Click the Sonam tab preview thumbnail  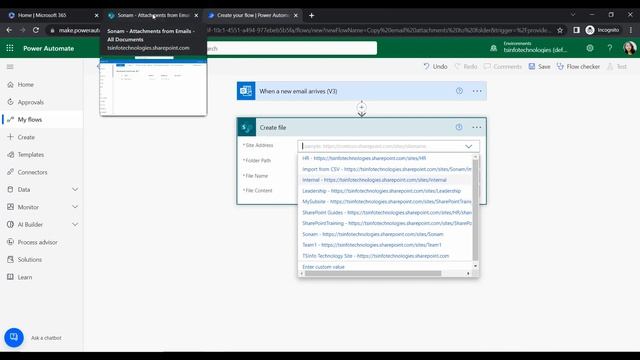click(x=153, y=87)
